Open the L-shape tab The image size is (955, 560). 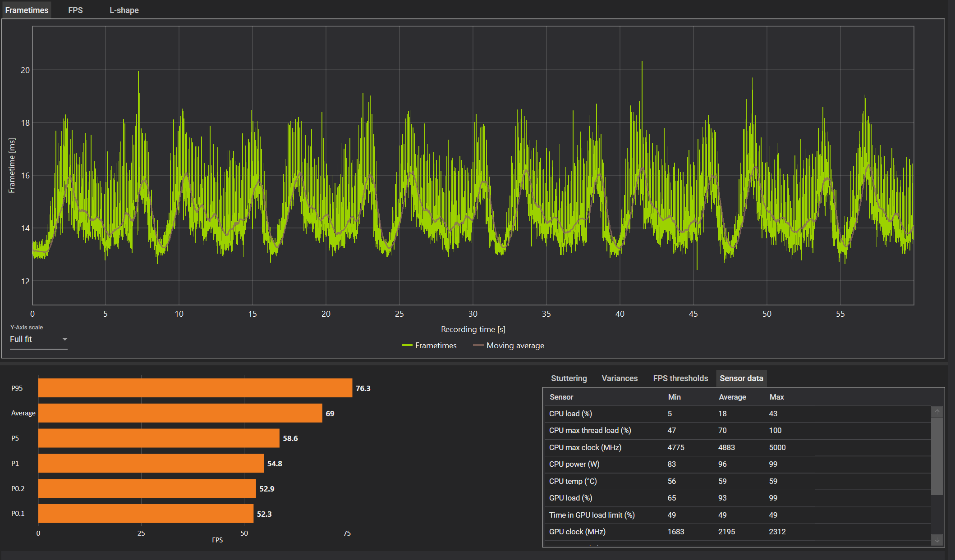click(x=124, y=10)
